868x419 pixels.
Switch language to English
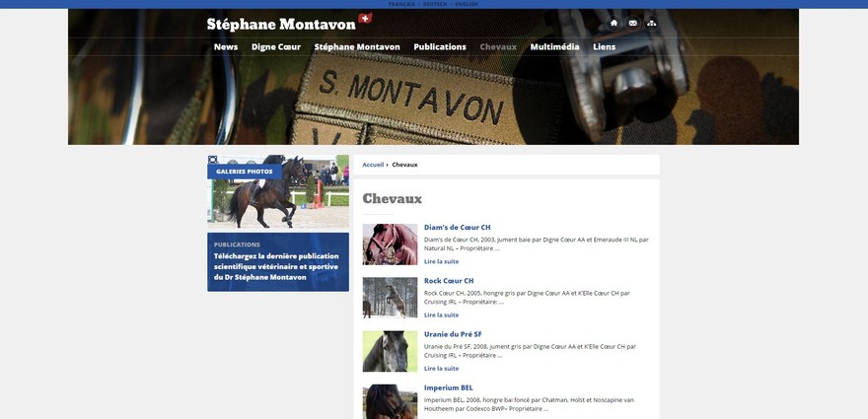(467, 4)
